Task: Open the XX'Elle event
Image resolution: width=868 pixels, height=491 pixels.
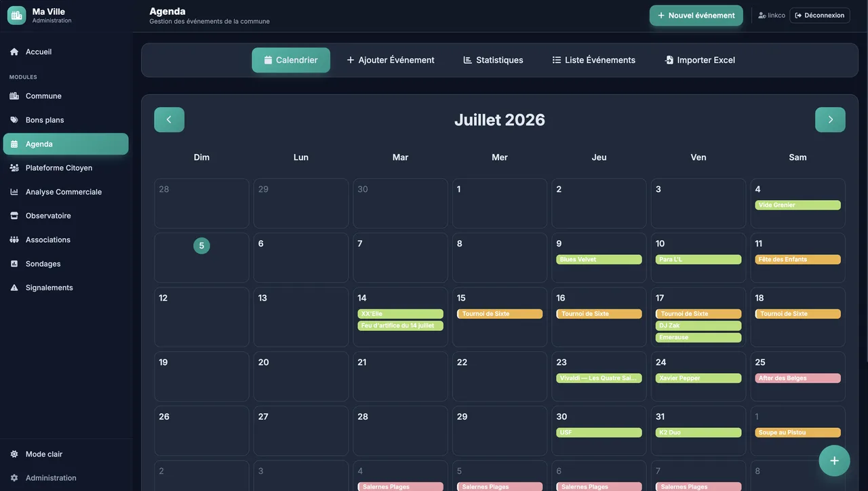Action: click(400, 314)
